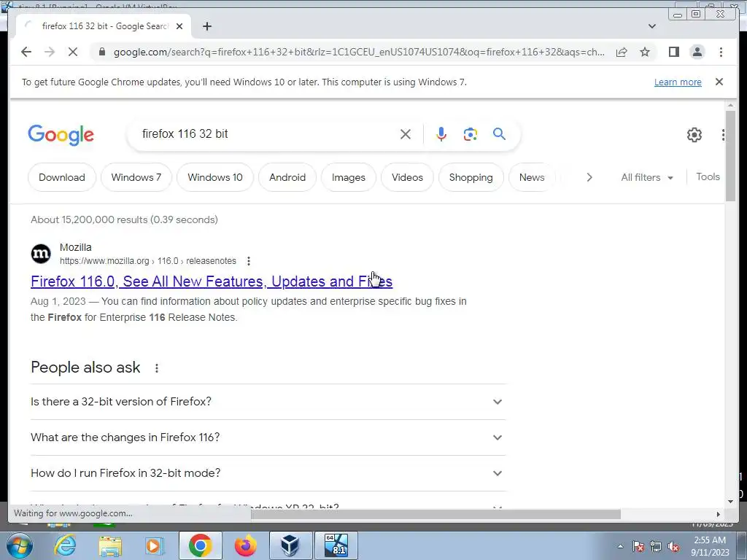
Task: Expand "How do I run Firefox in 32-bit mode?"
Action: [x=268, y=472]
